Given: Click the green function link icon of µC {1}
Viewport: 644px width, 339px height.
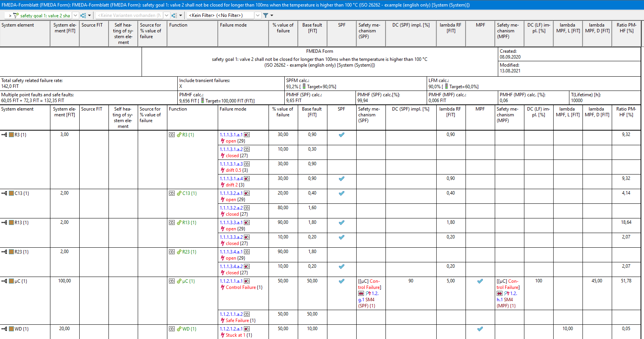Looking at the screenshot, I should pos(179,281).
